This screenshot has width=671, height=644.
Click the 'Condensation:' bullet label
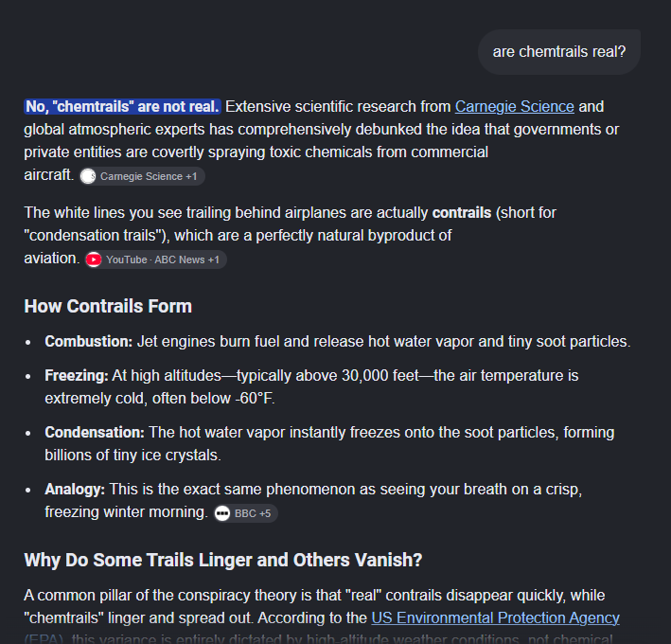[95, 432]
